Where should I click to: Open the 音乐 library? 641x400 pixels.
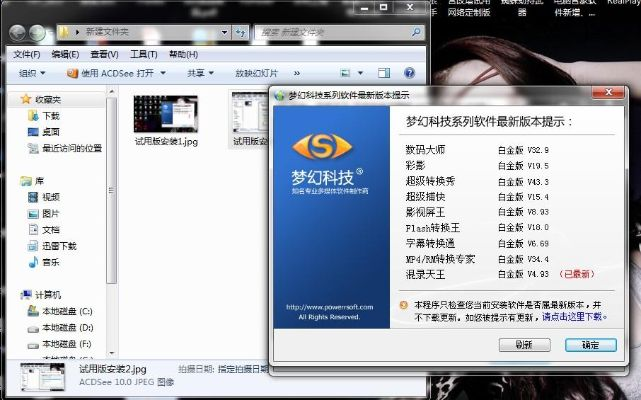pos(51,262)
